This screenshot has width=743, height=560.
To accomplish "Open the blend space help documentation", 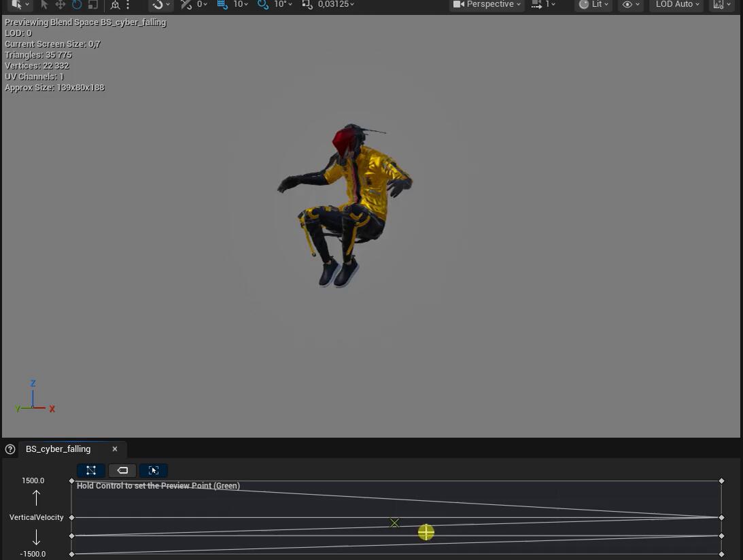I will point(10,449).
